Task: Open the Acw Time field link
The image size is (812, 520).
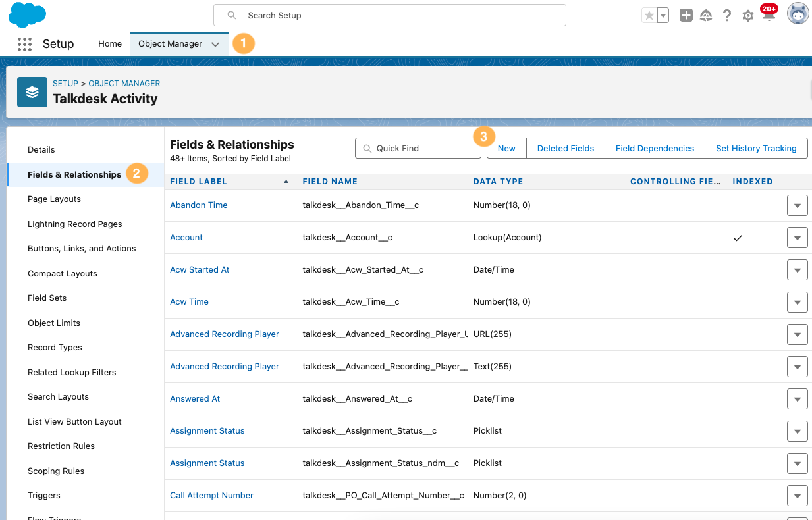Action: [189, 302]
